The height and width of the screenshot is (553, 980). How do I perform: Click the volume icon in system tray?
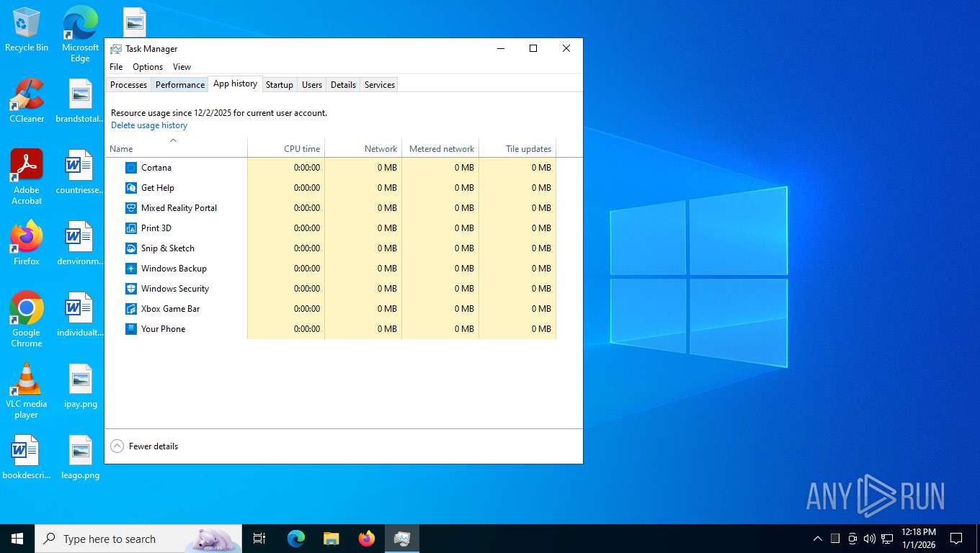point(869,539)
